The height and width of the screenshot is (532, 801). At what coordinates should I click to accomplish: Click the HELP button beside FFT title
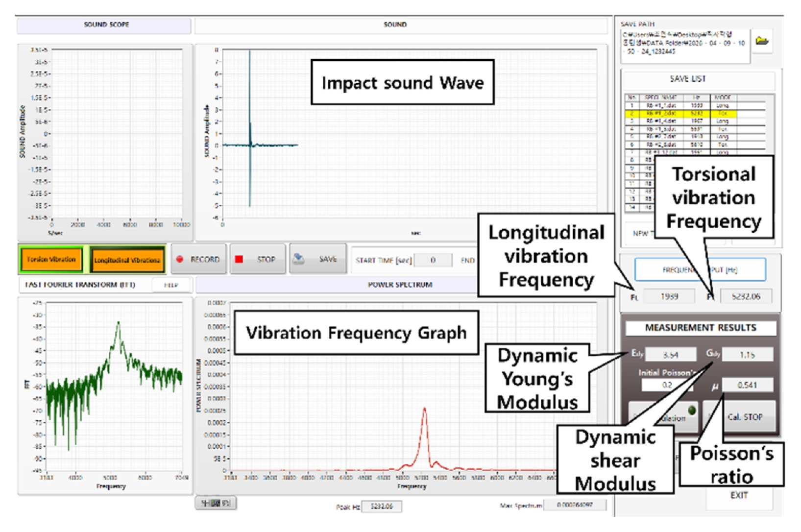(170, 285)
